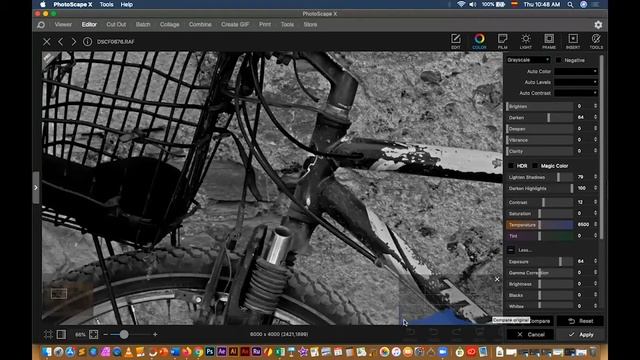
Task: Open the LIGHT panel icon
Action: [526, 41]
